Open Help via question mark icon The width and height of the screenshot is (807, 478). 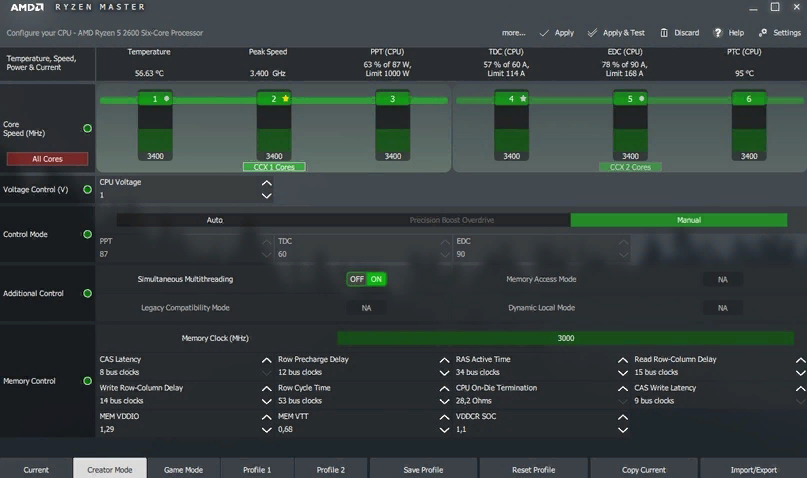(x=718, y=33)
